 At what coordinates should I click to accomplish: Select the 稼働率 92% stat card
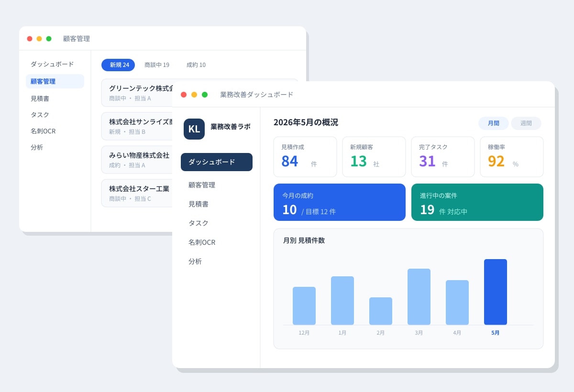point(512,157)
